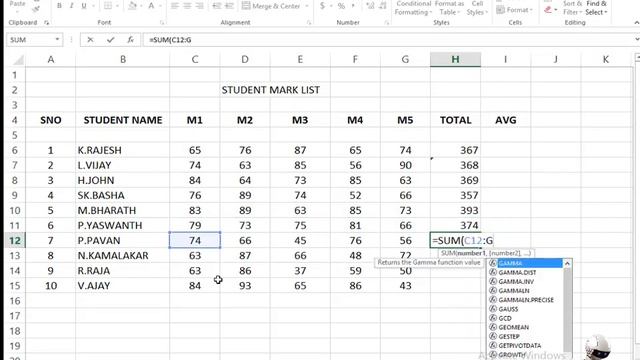Apply Comma Style format
This screenshot has height=360, width=640.
[353, 6]
